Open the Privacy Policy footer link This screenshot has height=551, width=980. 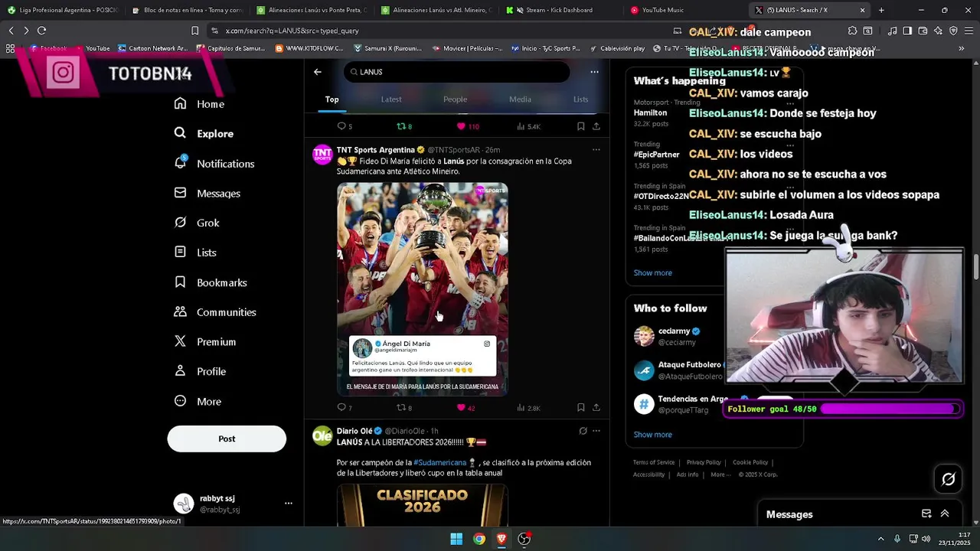pyautogui.click(x=704, y=462)
